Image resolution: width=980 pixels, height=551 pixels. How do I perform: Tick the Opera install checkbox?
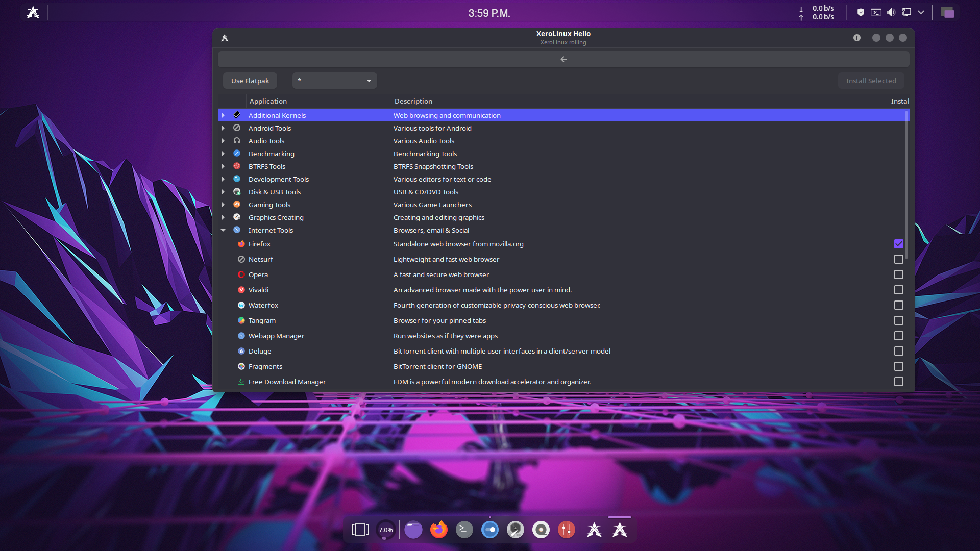[899, 274]
